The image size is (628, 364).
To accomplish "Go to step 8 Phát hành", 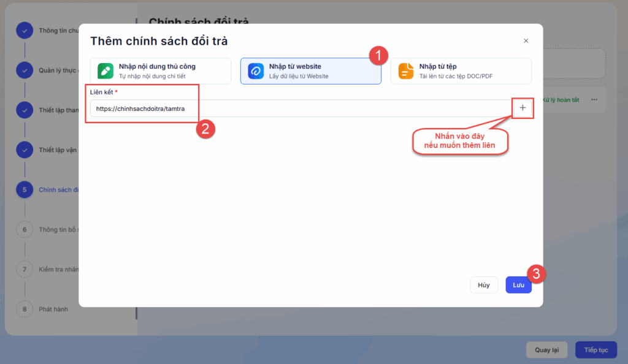I will coord(25,309).
